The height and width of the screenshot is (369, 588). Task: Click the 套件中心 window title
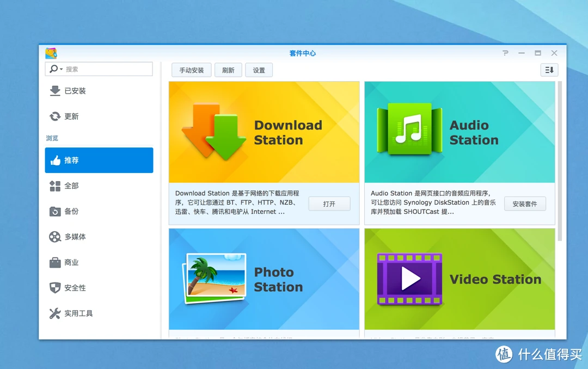point(303,53)
